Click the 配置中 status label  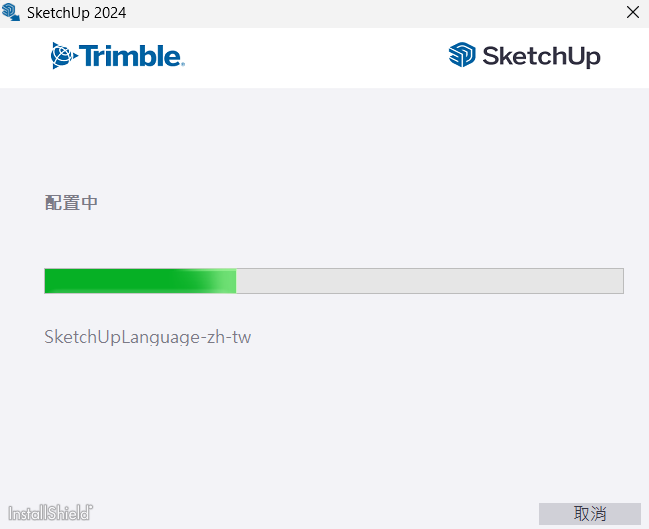71,203
